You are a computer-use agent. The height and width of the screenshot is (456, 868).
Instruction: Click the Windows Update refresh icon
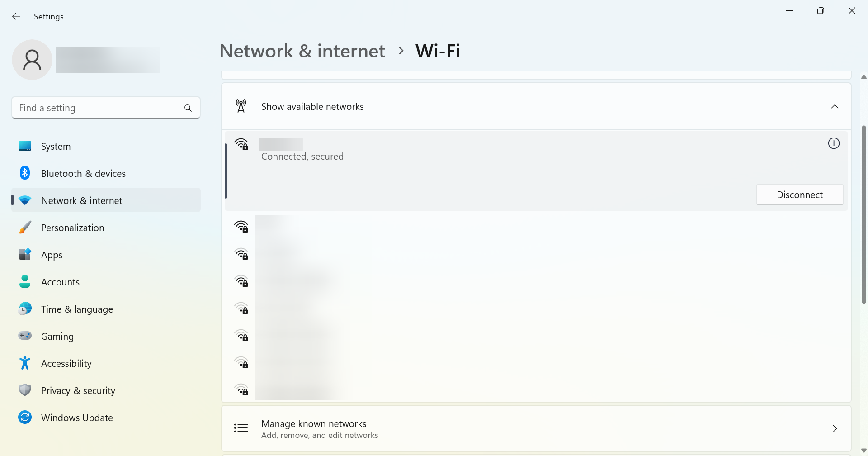(25, 418)
